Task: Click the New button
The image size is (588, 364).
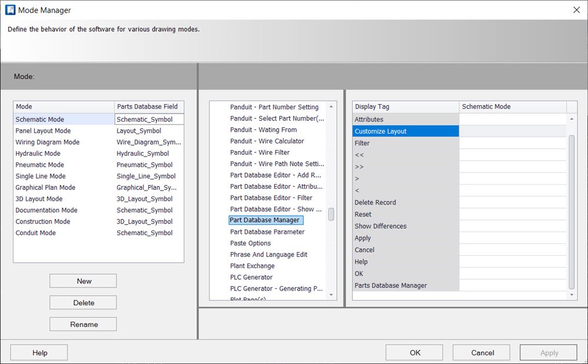Action: [x=82, y=280]
